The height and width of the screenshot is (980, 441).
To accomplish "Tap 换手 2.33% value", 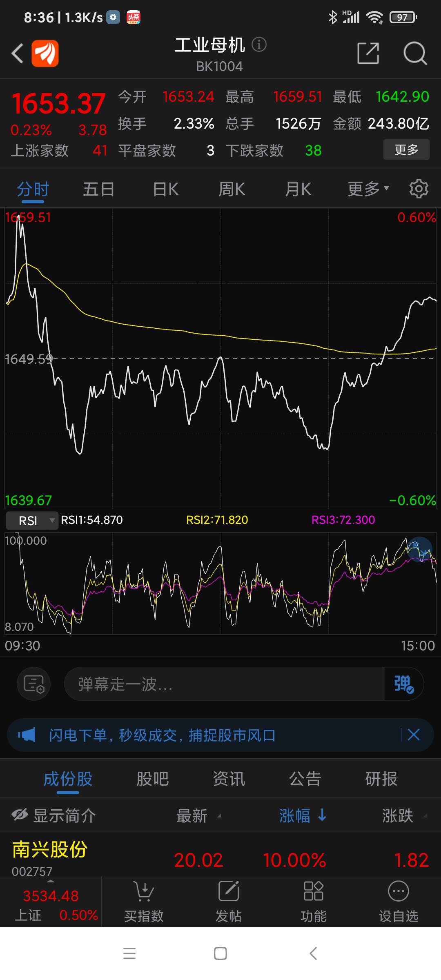I will 194,123.
